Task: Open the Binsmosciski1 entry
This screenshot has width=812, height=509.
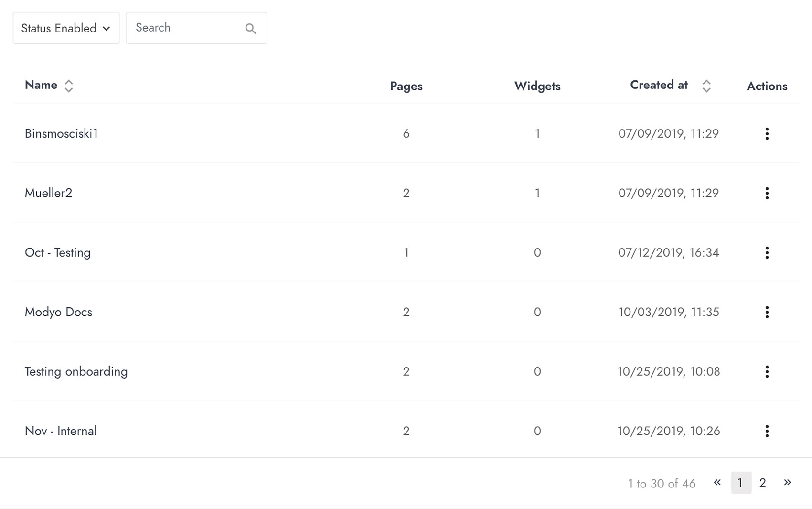Action: point(61,133)
